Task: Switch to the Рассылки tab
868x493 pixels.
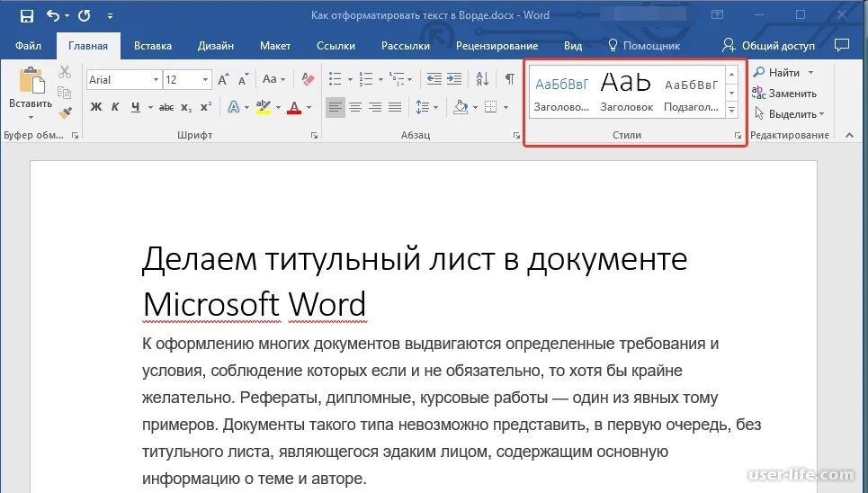Action: [405, 45]
